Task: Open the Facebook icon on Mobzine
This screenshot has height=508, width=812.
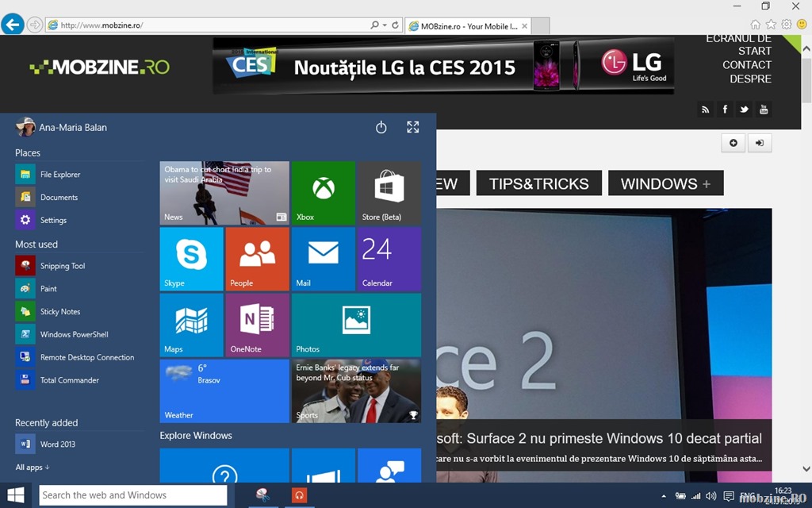Action: pyautogui.click(x=725, y=110)
